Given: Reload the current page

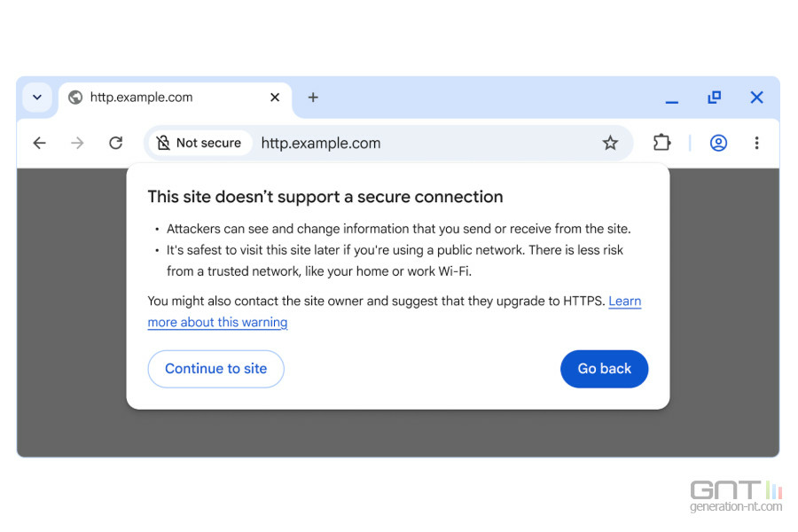Looking at the screenshot, I should (115, 143).
